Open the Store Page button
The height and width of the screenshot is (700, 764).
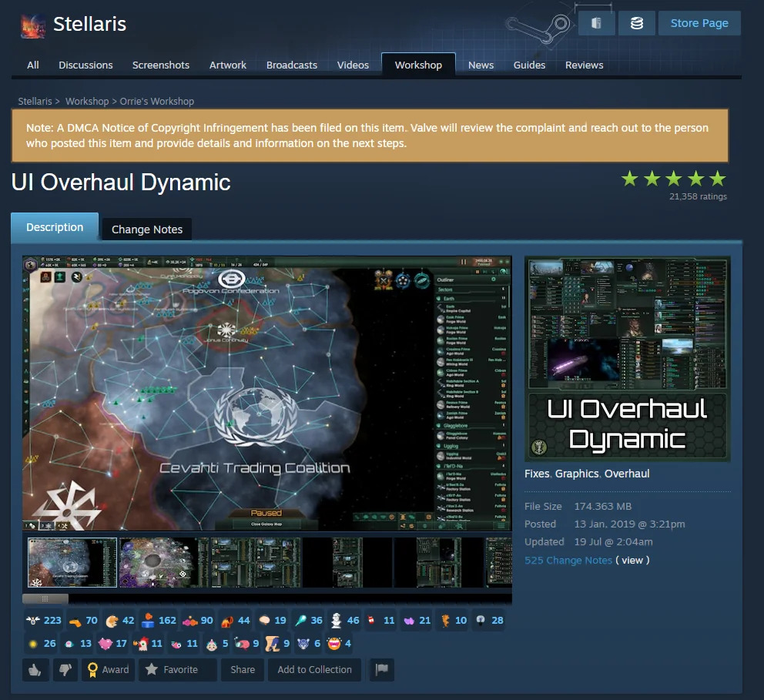[x=699, y=23]
